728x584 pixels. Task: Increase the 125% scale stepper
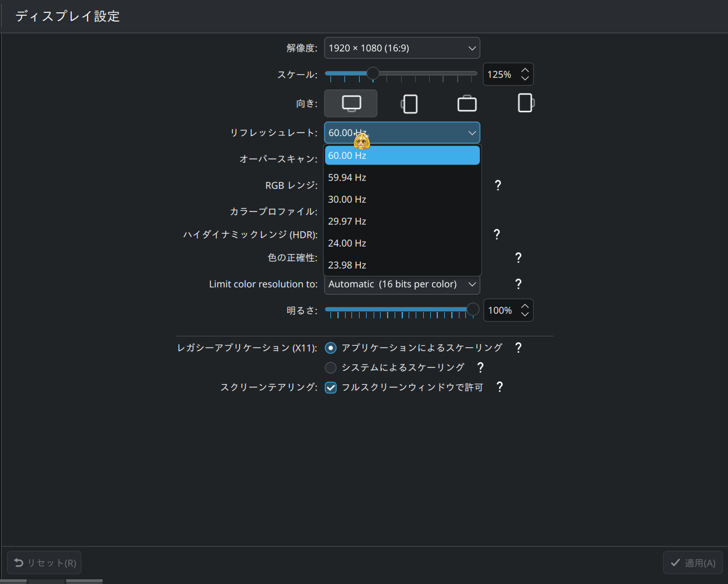524,69
